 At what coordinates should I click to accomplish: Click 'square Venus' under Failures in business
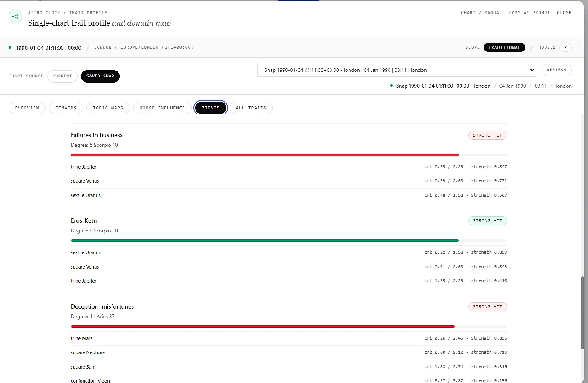[85, 181]
